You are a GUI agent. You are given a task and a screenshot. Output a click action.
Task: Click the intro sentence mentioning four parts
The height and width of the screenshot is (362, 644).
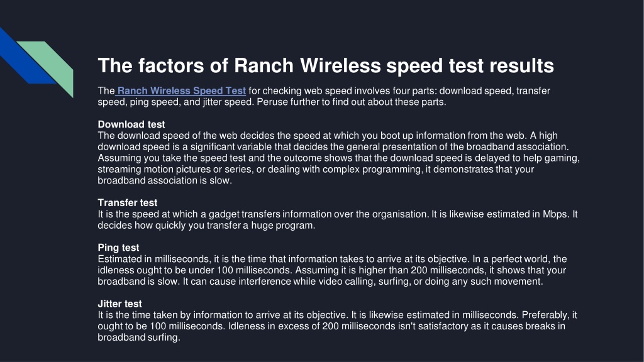tap(324, 96)
